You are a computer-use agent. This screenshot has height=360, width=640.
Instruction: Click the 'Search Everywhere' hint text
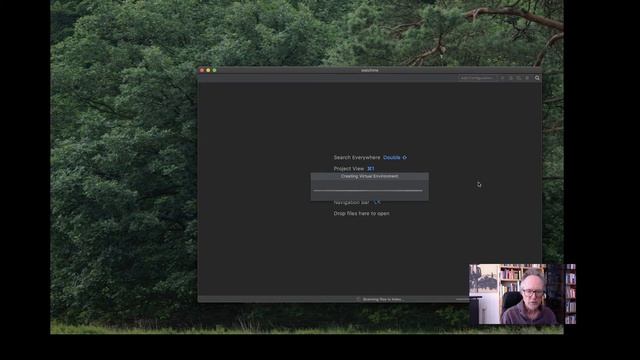[357, 157]
